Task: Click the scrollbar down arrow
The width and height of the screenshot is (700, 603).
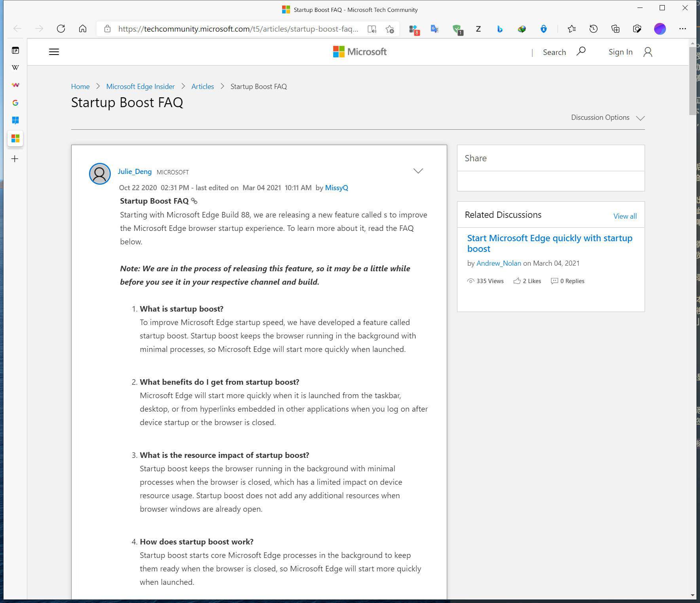Action: click(692, 595)
